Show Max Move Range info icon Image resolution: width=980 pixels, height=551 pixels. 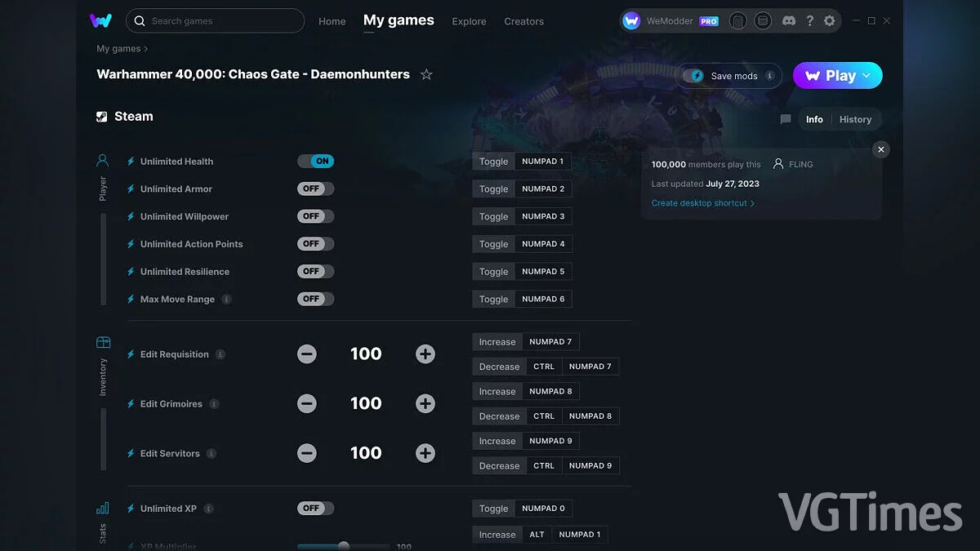point(226,299)
